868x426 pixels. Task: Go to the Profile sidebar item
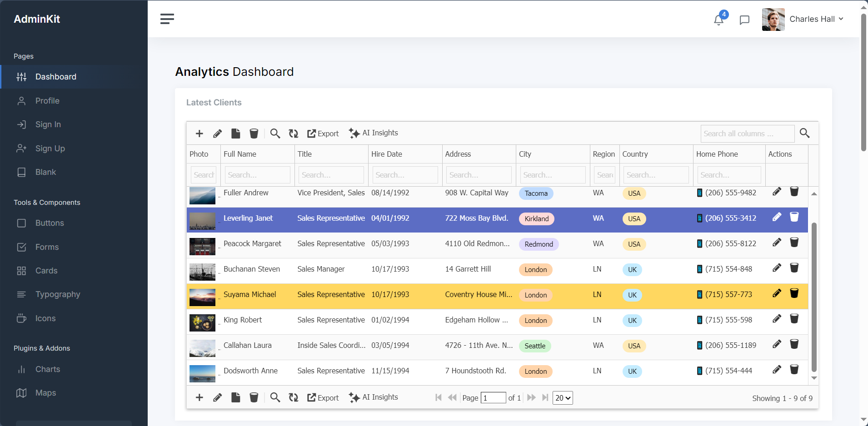(47, 101)
